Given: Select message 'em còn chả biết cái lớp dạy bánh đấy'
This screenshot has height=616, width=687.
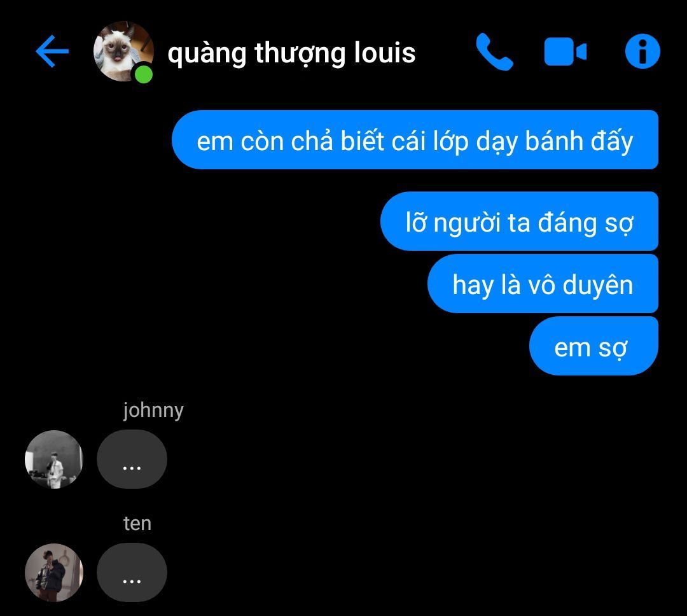Looking at the screenshot, I should pos(415,140).
